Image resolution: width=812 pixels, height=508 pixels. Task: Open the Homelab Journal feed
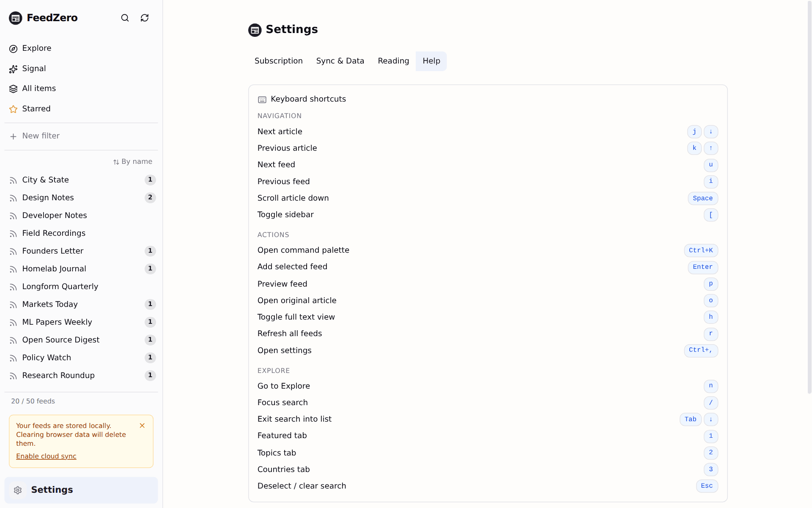coord(81,269)
